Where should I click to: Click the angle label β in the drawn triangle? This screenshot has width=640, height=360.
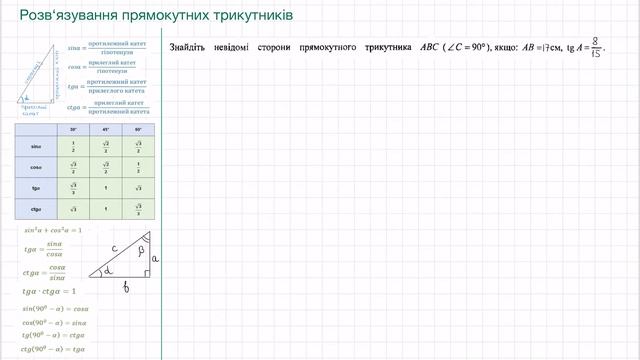click(141, 251)
